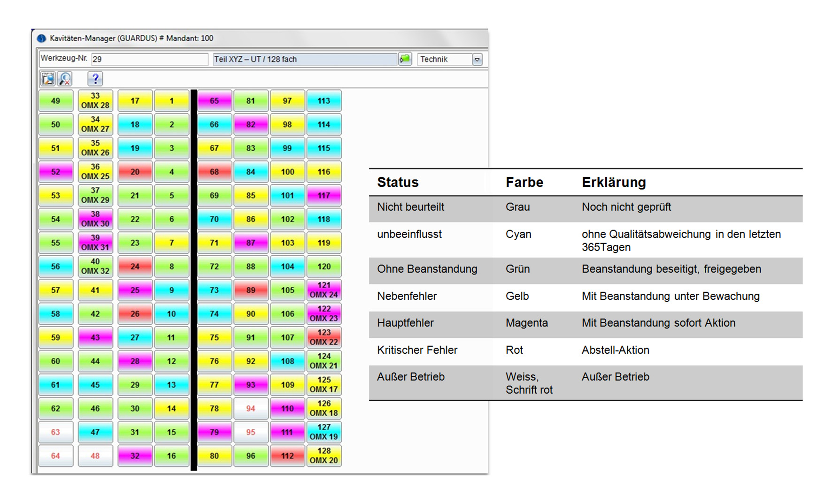Select cavity 33 OMX 28
This screenshot has height=504, width=832.
(95, 101)
